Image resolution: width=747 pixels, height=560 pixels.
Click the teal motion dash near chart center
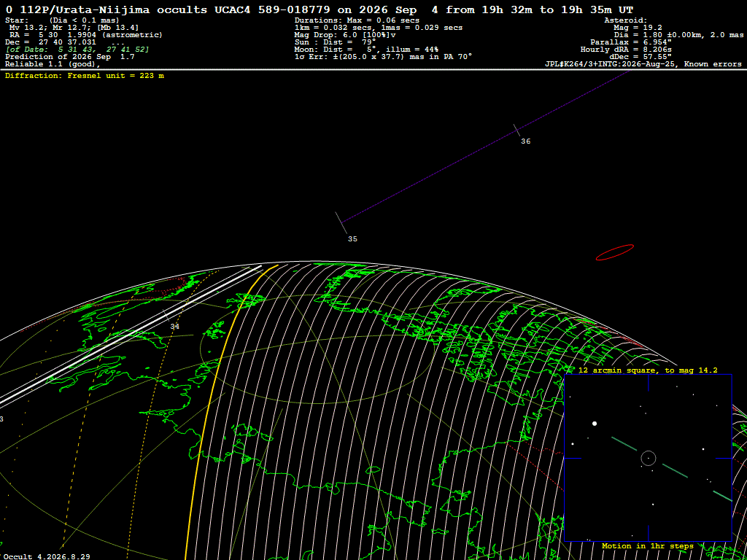tap(624, 444)
